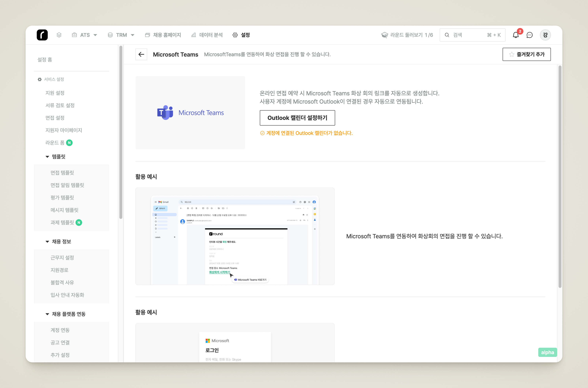Open the notifications bell

click(516, 35)
